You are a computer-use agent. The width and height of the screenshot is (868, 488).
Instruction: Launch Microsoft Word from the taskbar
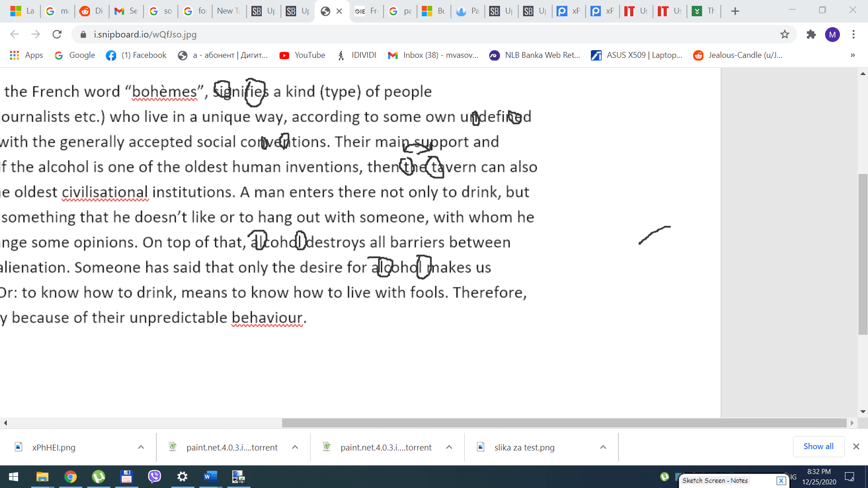[211, 477]
